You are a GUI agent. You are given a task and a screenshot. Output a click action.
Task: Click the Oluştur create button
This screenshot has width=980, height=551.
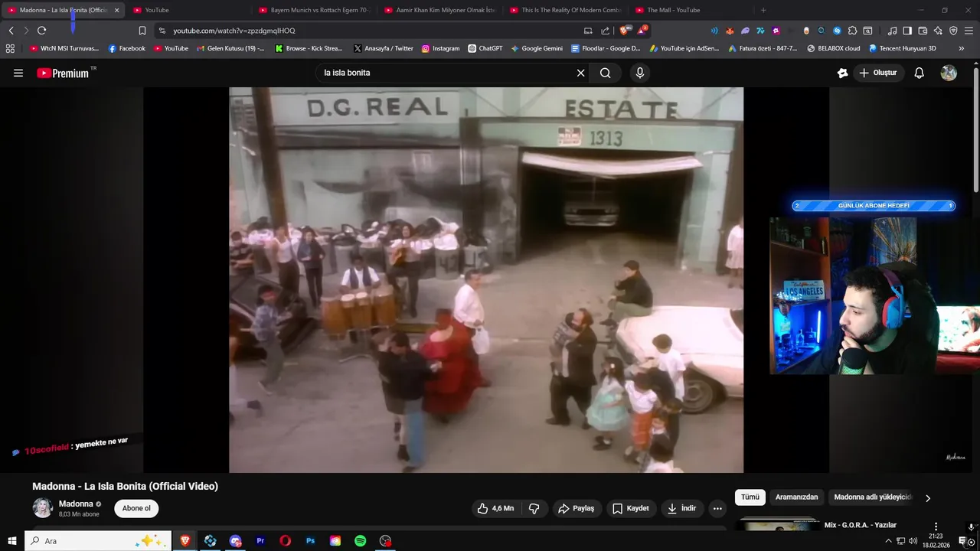[878, 73]
